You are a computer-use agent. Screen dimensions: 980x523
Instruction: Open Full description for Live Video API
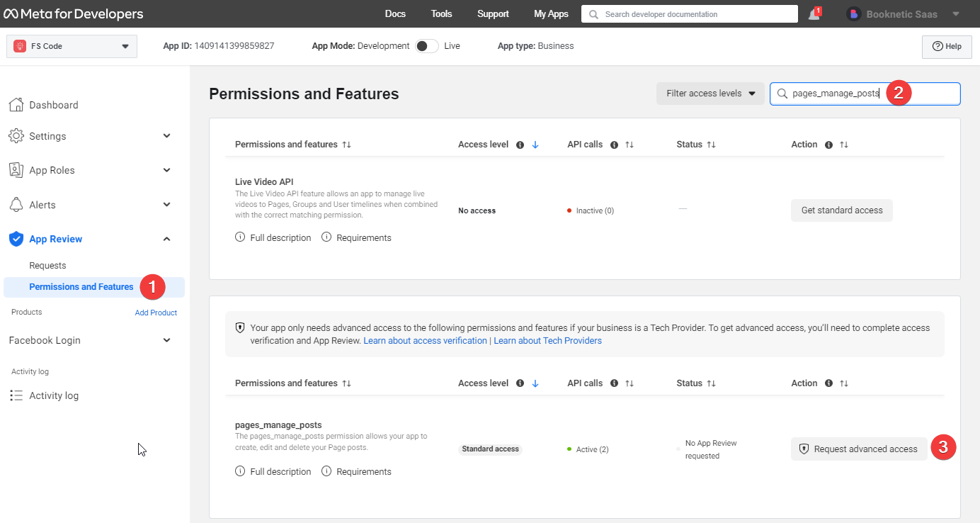(x=273, y=238)
